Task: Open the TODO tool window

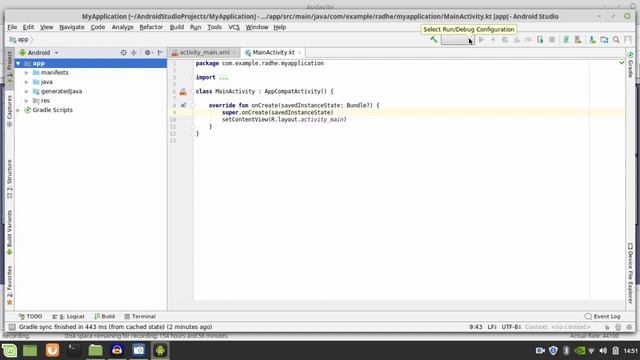Action: 30,316
